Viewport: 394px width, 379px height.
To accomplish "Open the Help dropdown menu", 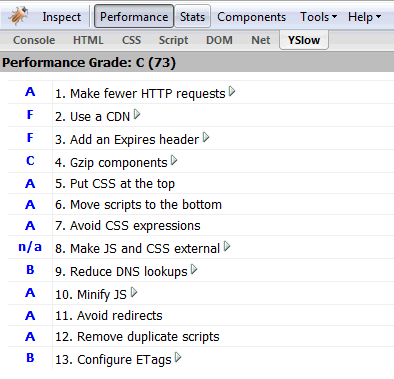I will (364, 17).
